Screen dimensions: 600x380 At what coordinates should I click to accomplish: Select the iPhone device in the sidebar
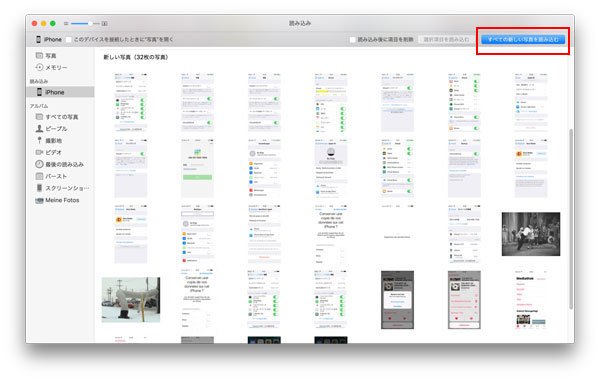(x=60, y=92)
